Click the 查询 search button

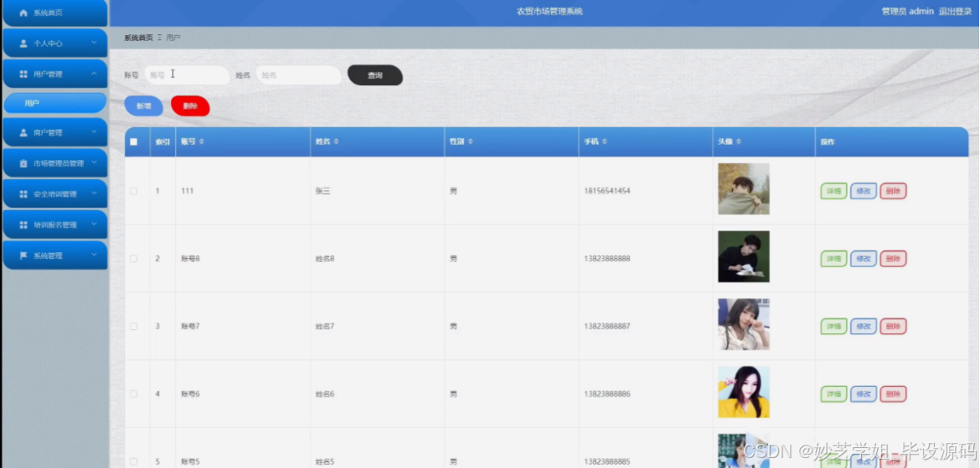[x=375, y=75]
